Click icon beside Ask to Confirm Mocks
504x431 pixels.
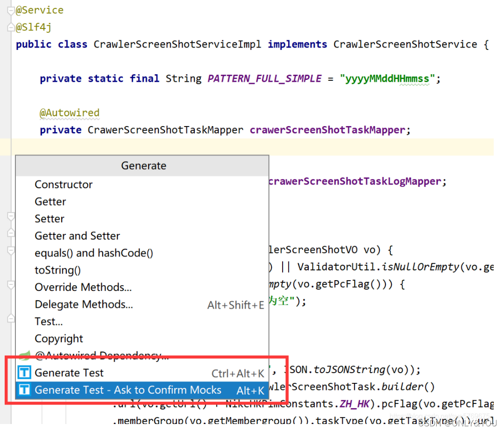[24, 390]
